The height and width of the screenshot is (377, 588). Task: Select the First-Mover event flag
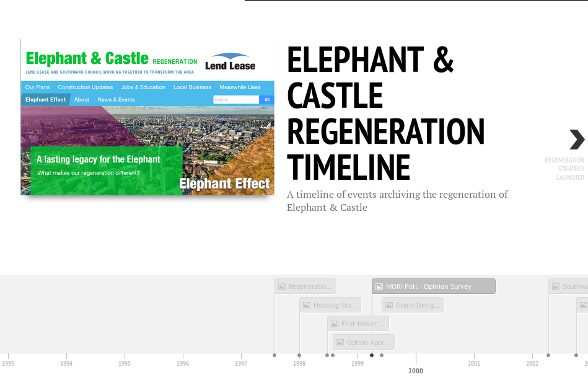358,323
